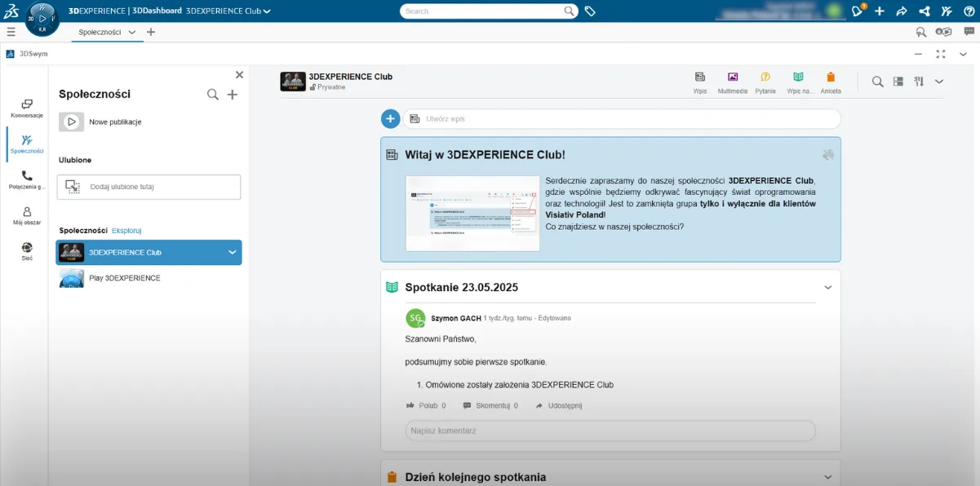The image size is (980, 486).
Task: Open the chat bubble icon at right
Action: click(x=968, y=32)
